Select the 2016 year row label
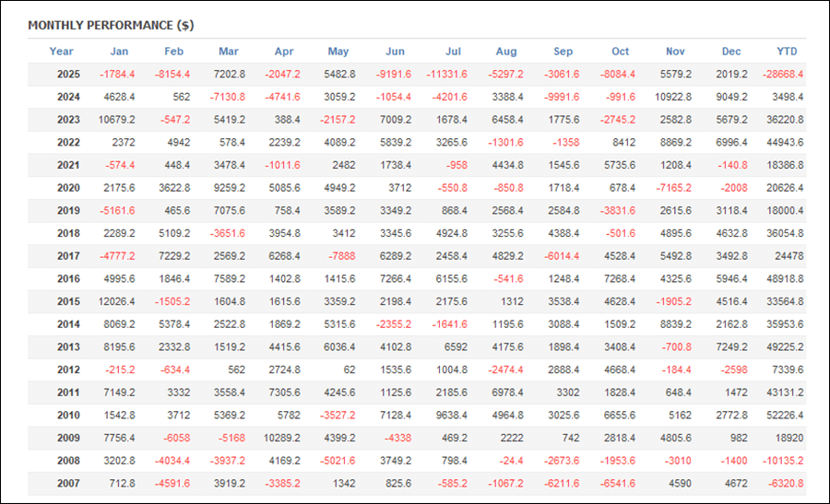 click(x=67, y=278)
